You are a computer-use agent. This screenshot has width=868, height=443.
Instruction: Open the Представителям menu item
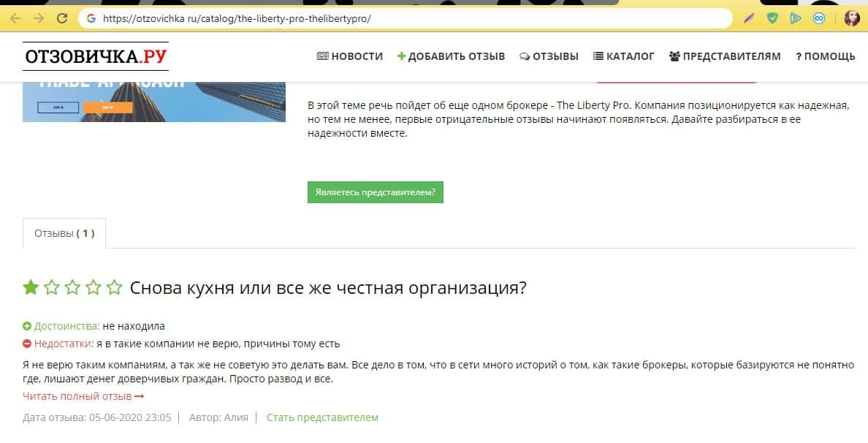725,56
